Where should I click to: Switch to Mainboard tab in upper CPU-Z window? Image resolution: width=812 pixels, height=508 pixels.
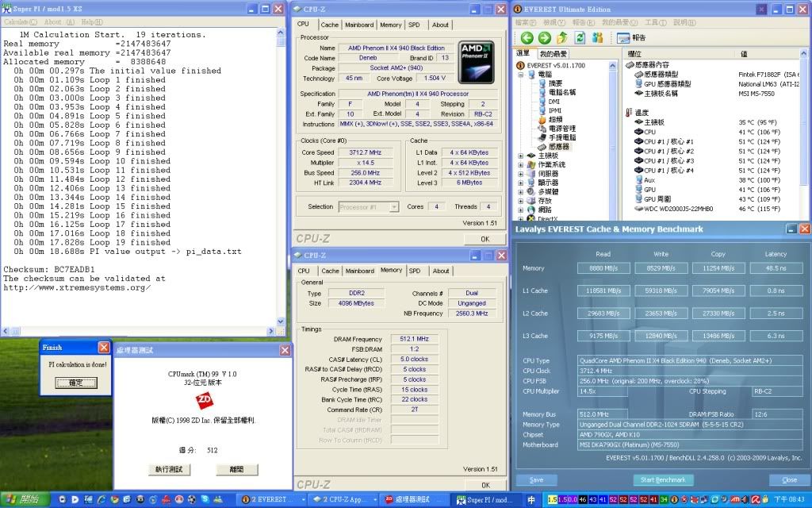(x=359, y=25)
